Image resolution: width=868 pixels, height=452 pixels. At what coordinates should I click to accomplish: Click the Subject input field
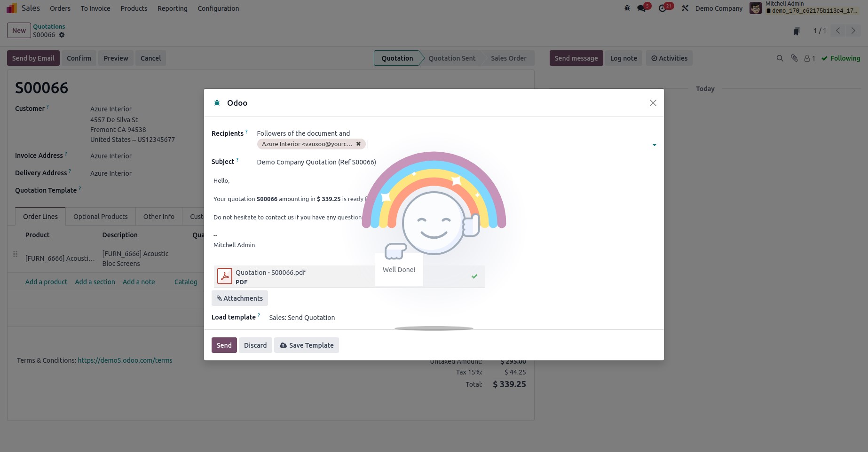tap(457, 162)
